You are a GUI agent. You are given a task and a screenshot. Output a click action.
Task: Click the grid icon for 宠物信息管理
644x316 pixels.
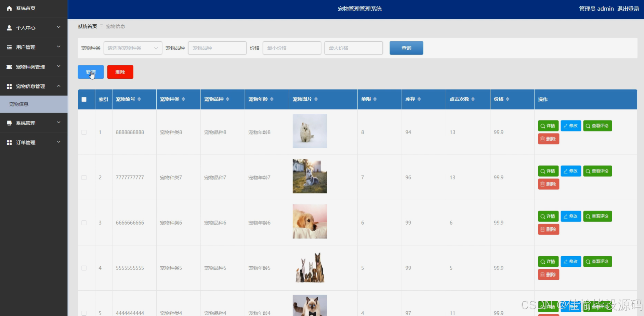(9, 86)
